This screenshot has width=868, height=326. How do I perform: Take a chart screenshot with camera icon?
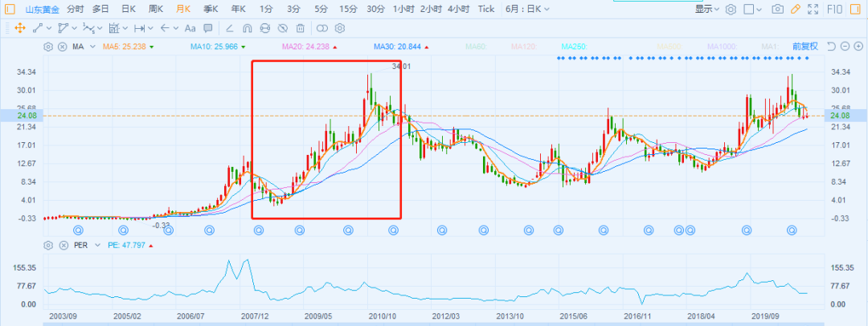click(x=778, y=9)
